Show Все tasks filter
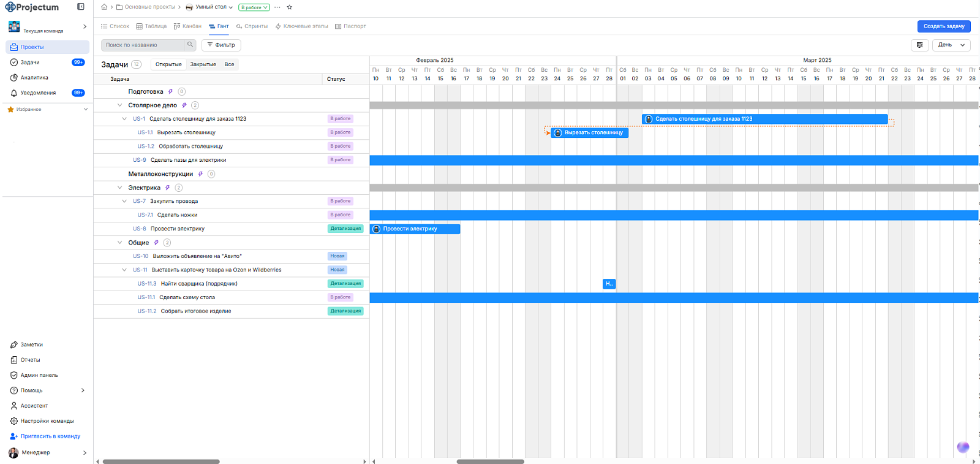The image size is (980, 464). (x=229, y=64)
